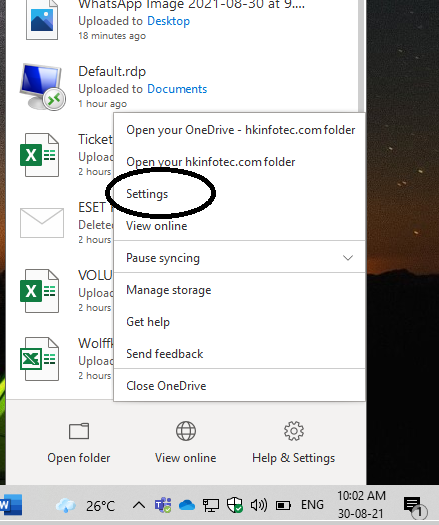Open the VOLU Excel file icon
The image size is (439, 525).
[x=40, y=291]
